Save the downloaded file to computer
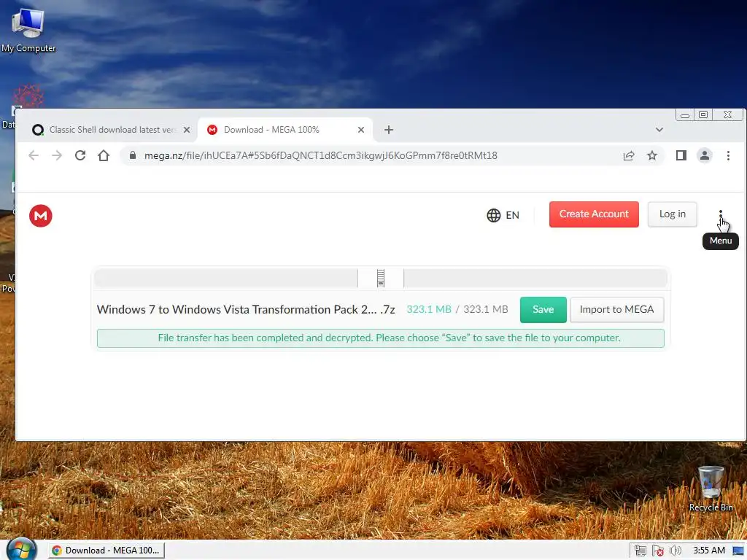The image size is (747, 560). [543, 309]
